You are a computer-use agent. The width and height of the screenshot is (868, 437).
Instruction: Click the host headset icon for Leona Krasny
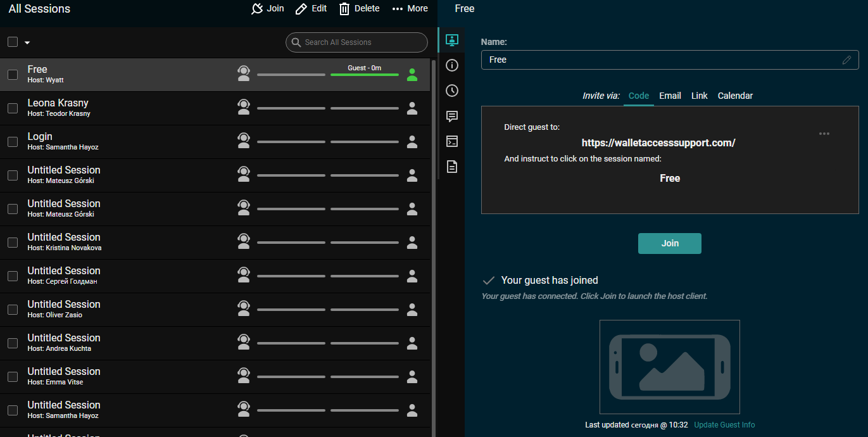[x=244, y=108]
